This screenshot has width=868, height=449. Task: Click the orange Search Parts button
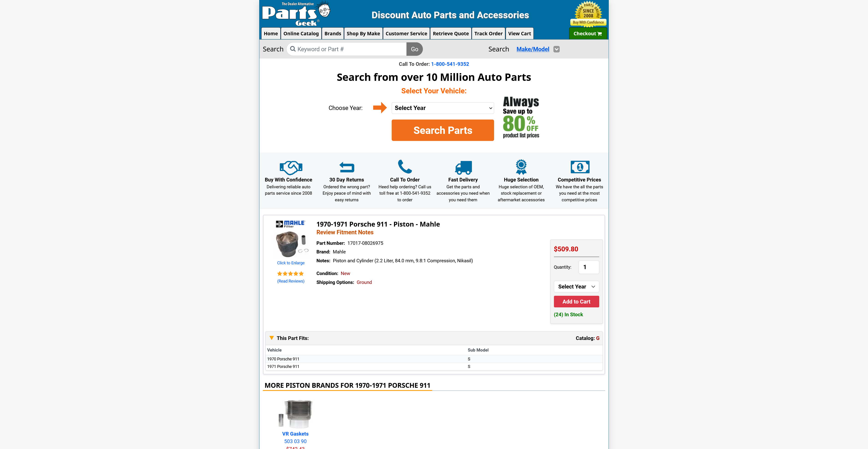(x=442, y=130)
